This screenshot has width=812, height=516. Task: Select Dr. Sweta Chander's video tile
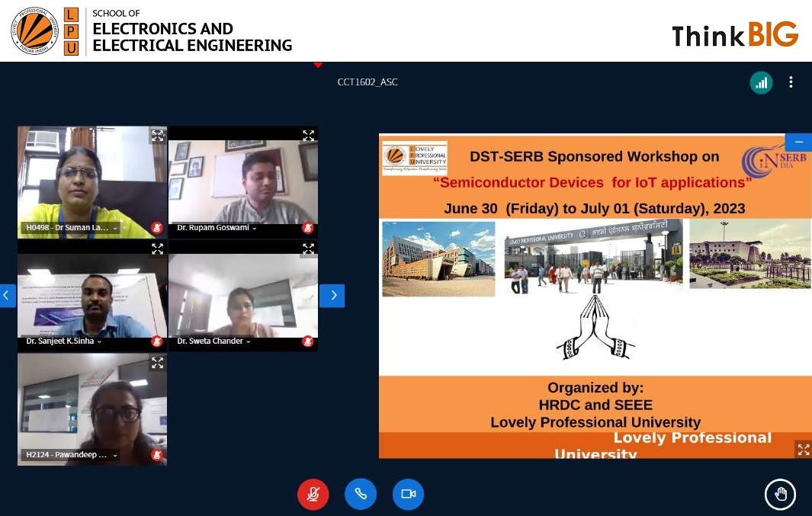pyautogui.click(x=243, y=296)
